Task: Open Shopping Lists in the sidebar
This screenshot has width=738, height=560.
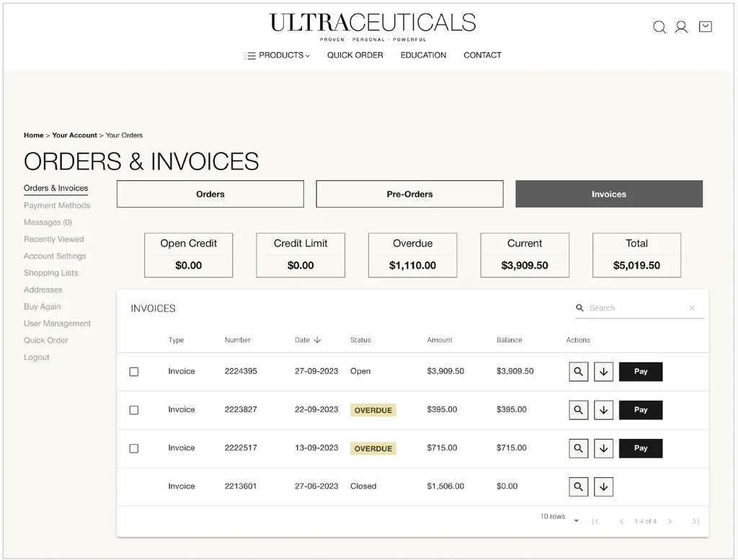Action: pos(51,273)
